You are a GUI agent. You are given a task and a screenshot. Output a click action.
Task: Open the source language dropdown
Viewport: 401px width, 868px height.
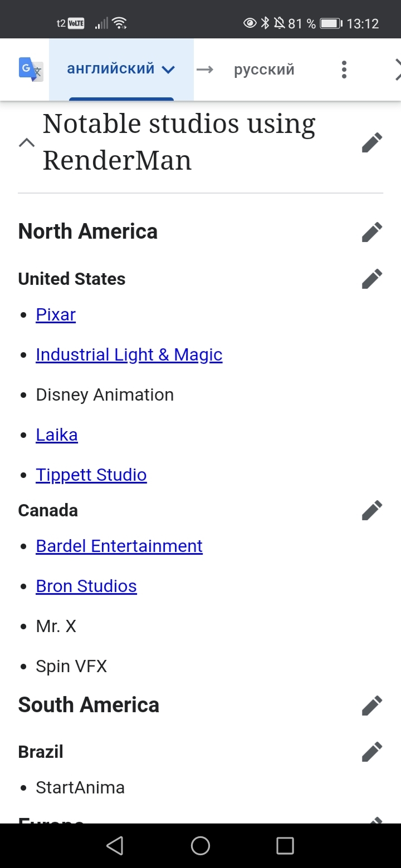121,70
